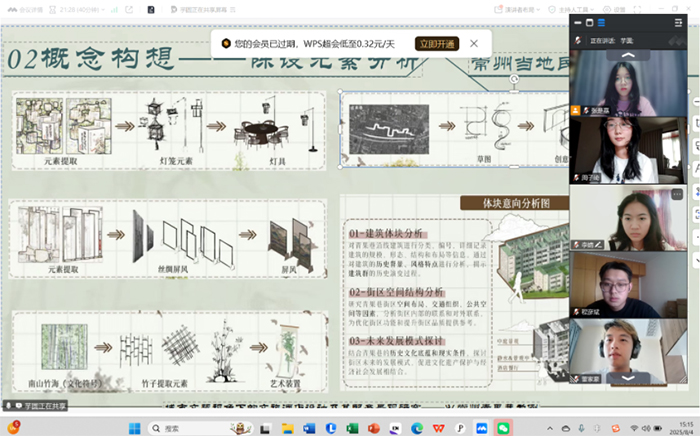Collapse video panel to thin bar view
Image resolution: width=700 pixels, height=436 pixels.
577,22
